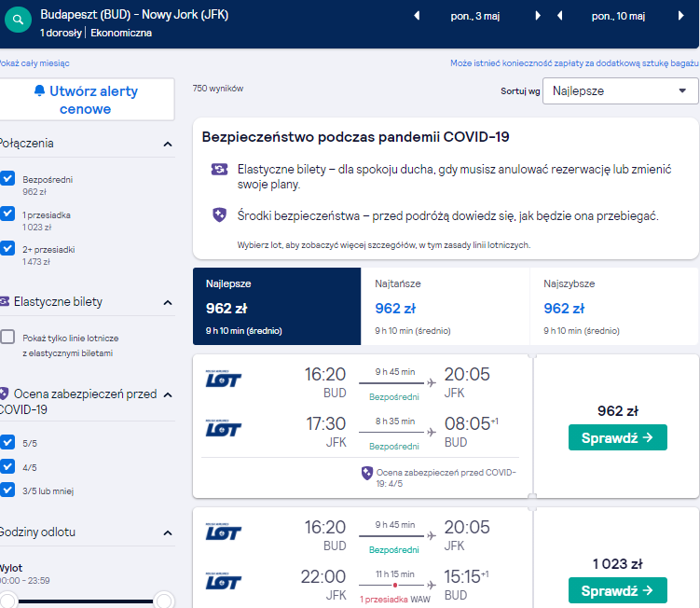
Task: Collapse the Godziny odlotu section
Action: coord(168,533)
